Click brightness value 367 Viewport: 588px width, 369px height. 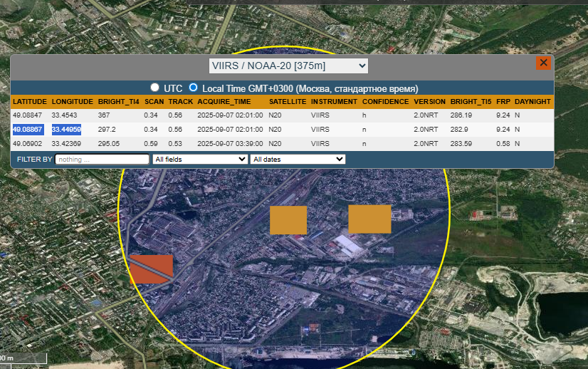click(104, 115)
